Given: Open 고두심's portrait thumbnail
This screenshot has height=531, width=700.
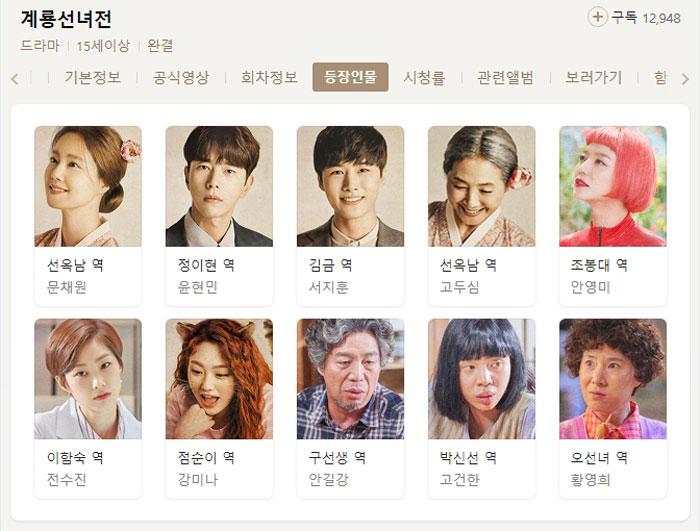Looking at the screenshot, I should [x=482, y=186].
